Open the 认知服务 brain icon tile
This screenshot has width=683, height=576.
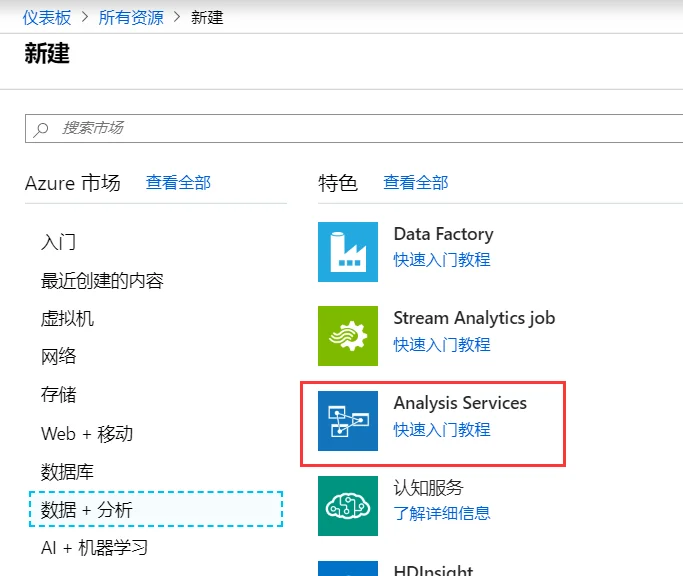[x=348, y=506]
